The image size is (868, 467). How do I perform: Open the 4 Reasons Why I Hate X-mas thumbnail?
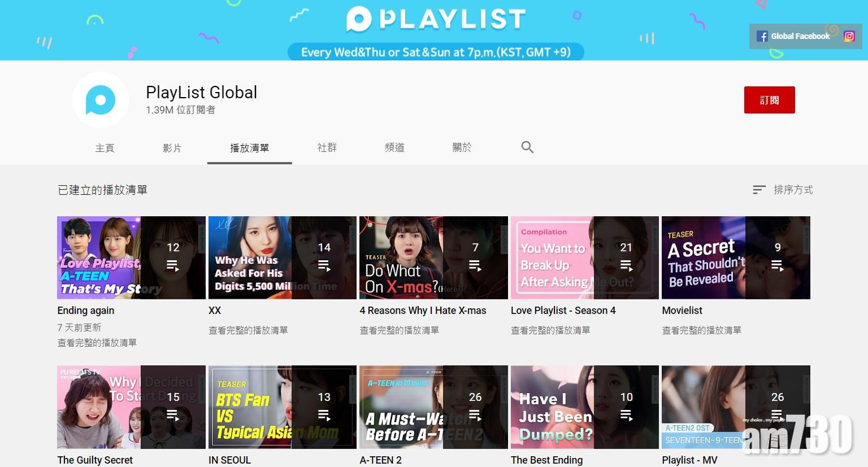coord(433,257)
